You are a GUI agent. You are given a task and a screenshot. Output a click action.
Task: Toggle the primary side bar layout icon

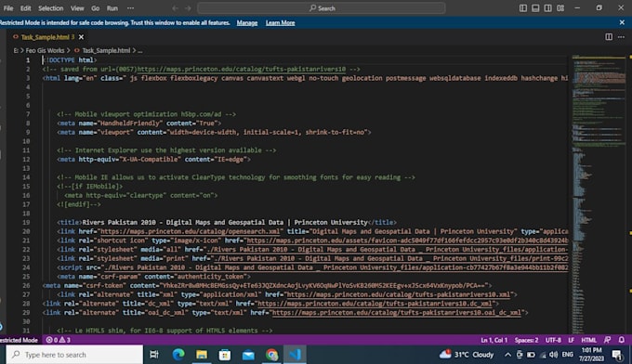point(523,8)
